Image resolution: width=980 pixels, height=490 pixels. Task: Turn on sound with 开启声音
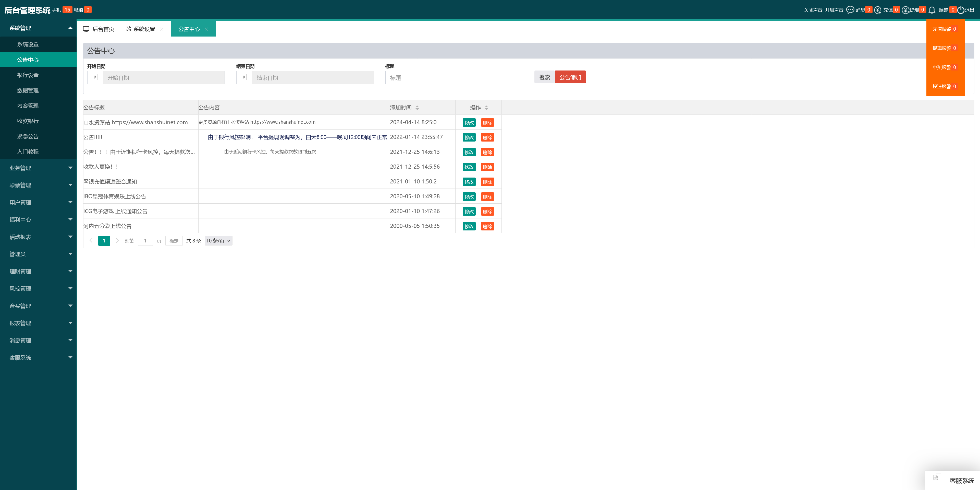tap(834, 10)
